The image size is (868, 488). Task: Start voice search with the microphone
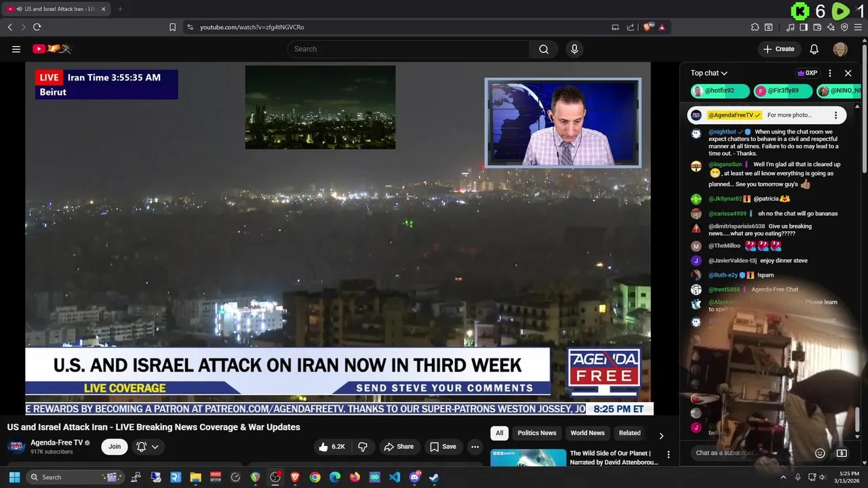tap(574, 49)
